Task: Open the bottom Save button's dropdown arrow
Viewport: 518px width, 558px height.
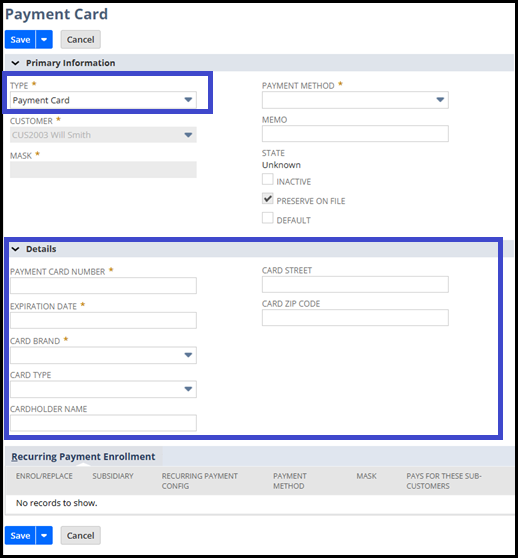Action: 44,535
